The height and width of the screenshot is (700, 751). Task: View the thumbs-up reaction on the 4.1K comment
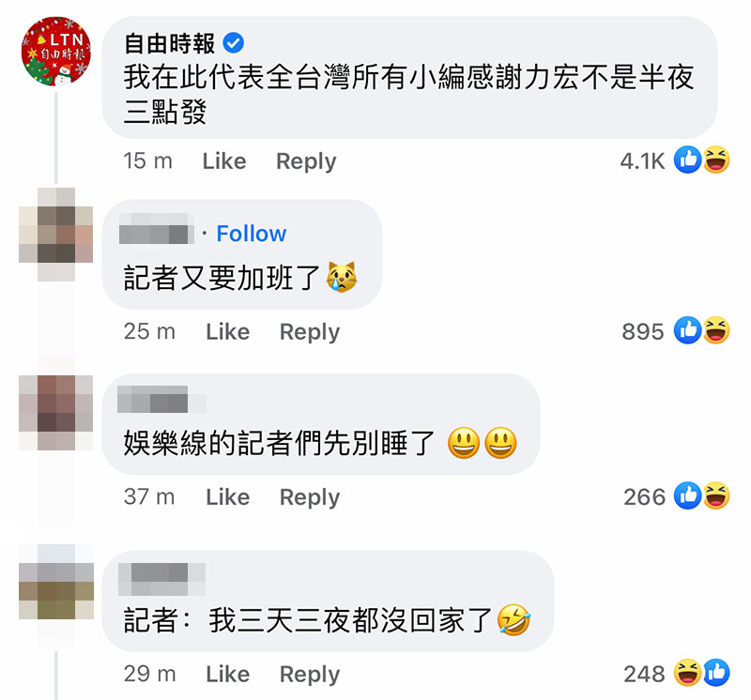pos(687,160)
